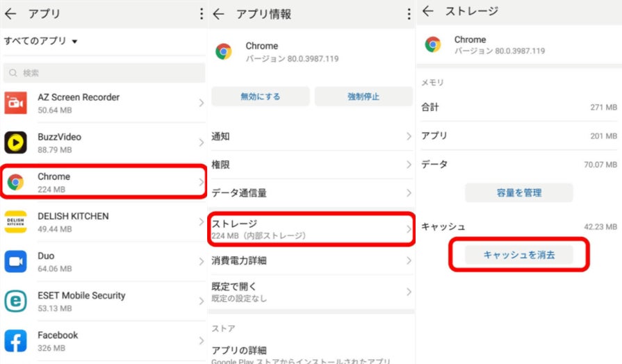Screen dimensions: 622x364
Task: Tap キャッシュを消去 button
Action: [519, 254]
